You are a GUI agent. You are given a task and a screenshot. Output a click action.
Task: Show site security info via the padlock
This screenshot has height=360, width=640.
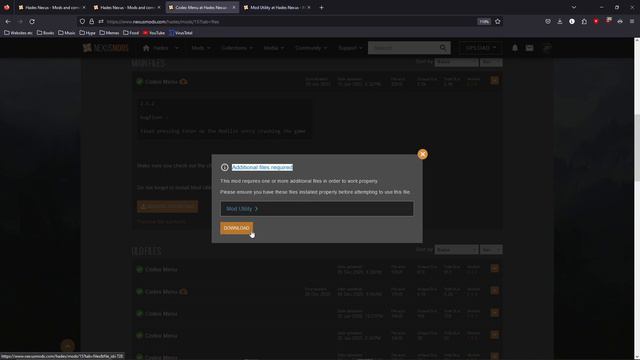pos(92,21)
